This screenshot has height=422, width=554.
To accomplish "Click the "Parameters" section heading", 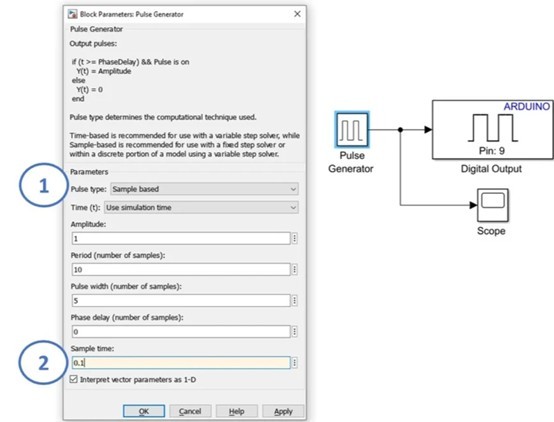I will [x=89, y=172].
